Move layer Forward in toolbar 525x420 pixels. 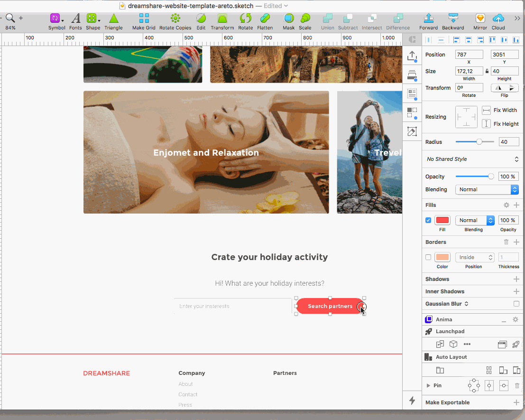click(x=428, y=19)
